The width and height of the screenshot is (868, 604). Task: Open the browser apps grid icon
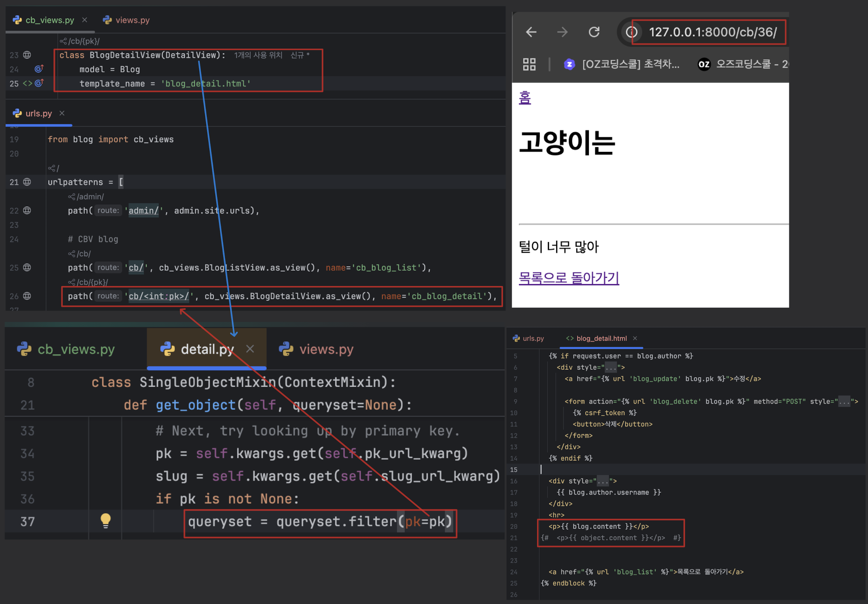pos(529,64)
